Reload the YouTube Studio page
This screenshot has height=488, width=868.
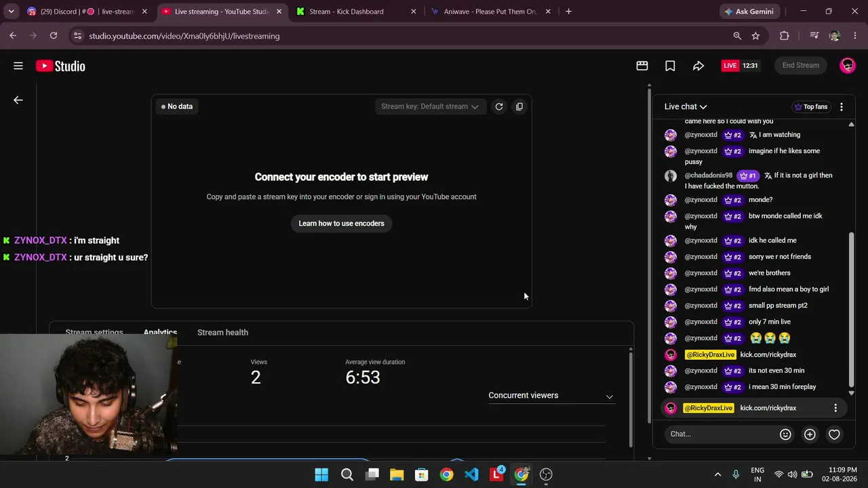[x=54, y=36]
